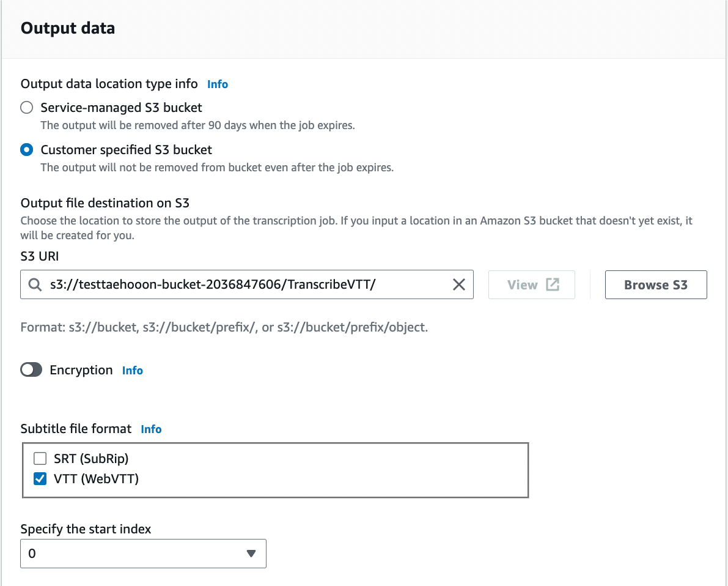Open the Info link next to Encryption
Screen dimensions: 728x586
point(133,370)
